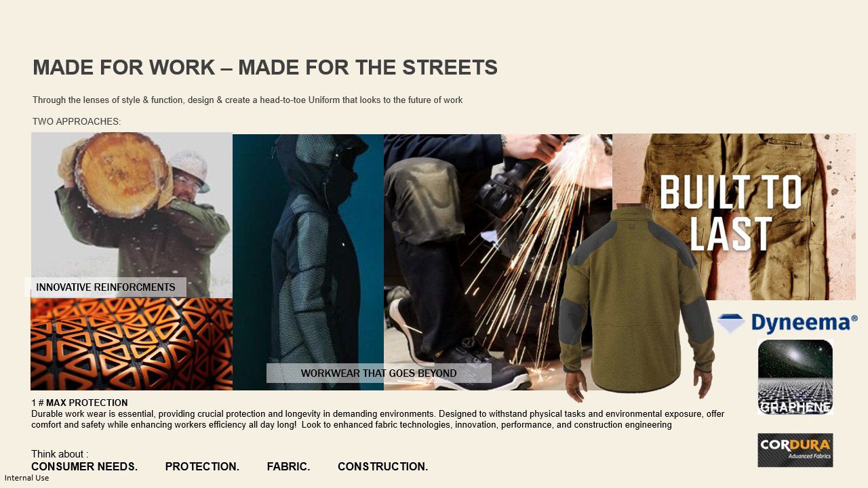Select the 1 # Max Protection heading
The height and width of the screenshot is (488, 868).
click(x=79, y=403)
